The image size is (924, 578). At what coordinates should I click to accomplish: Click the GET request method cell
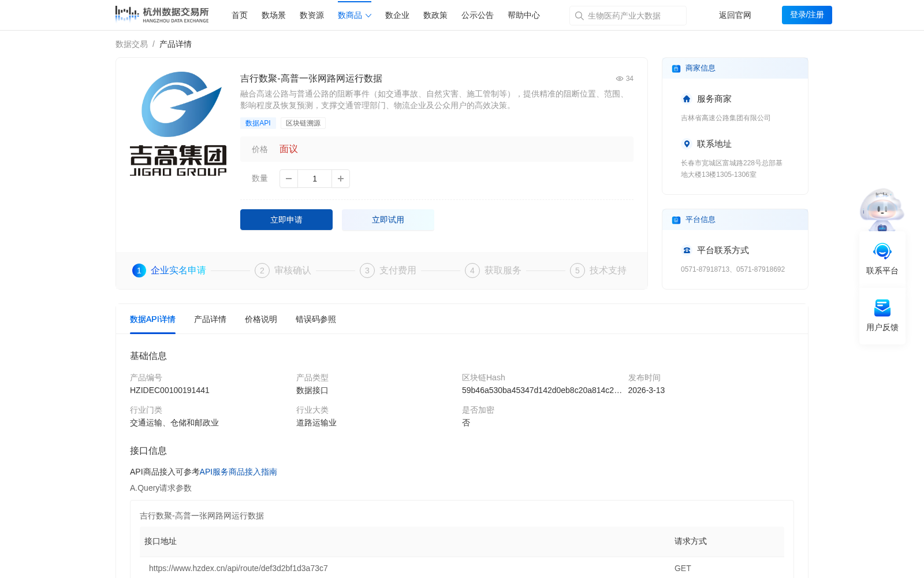pyautogui.click(x=683, y=568)
